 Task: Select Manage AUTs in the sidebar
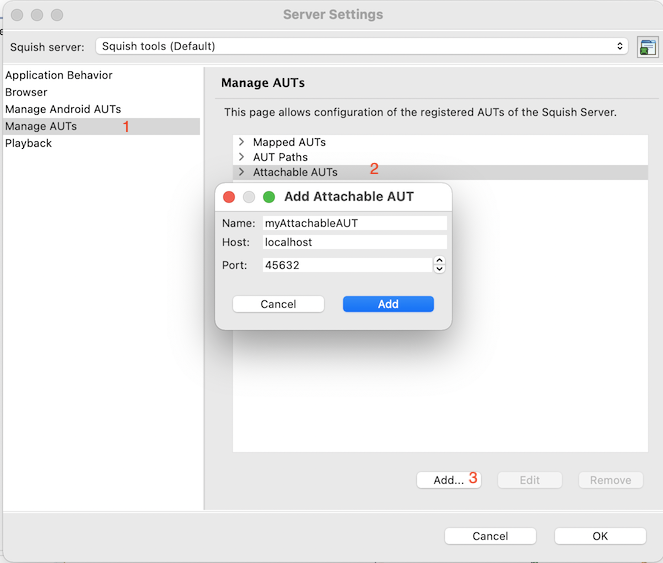(41, 126)
